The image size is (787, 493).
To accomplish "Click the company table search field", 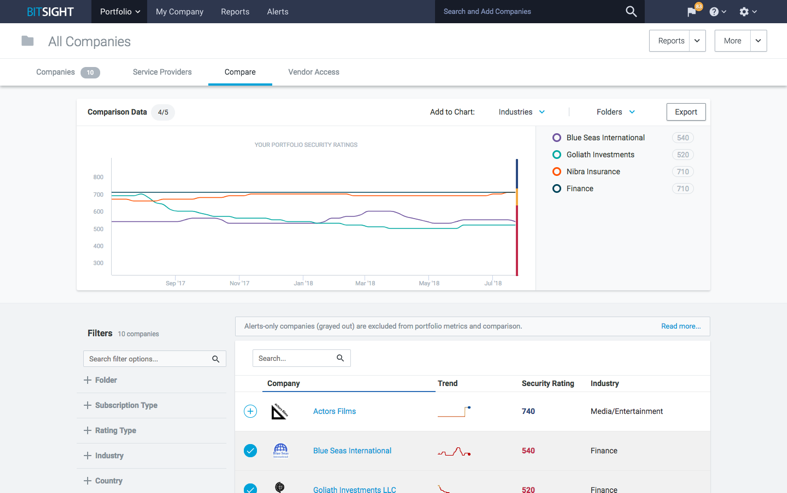I will tap(293, 358).
